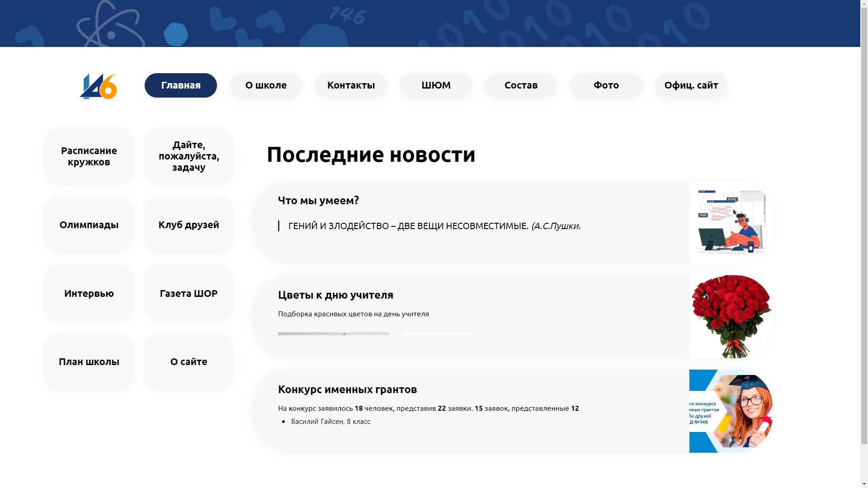Open the Клуб друзей section

(x=189, y=225)
